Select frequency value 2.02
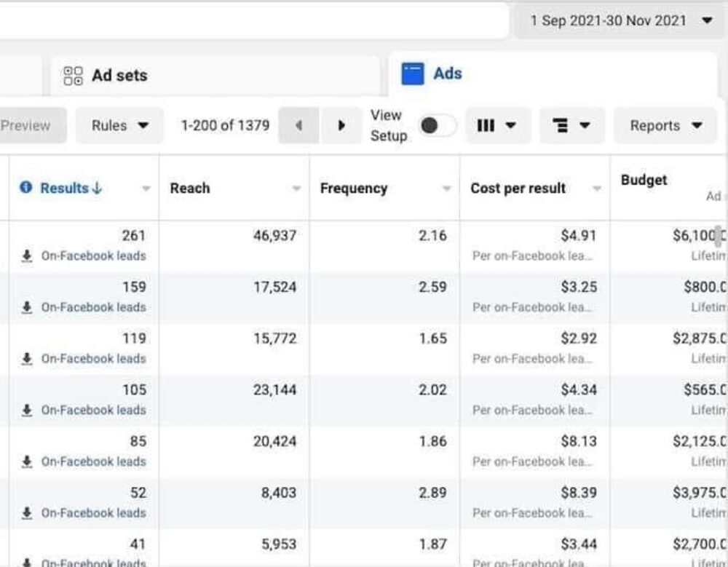Viewport: 728px width, 567px height. [432, 389]
